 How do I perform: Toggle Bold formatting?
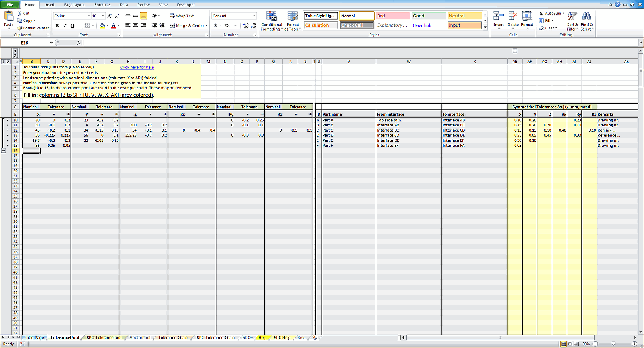coord(57,26)
